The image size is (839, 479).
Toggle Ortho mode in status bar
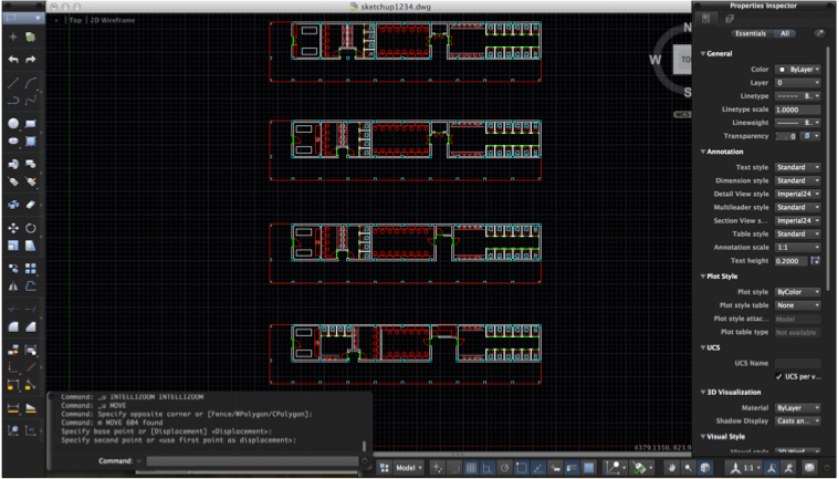(x=487, y=468)
